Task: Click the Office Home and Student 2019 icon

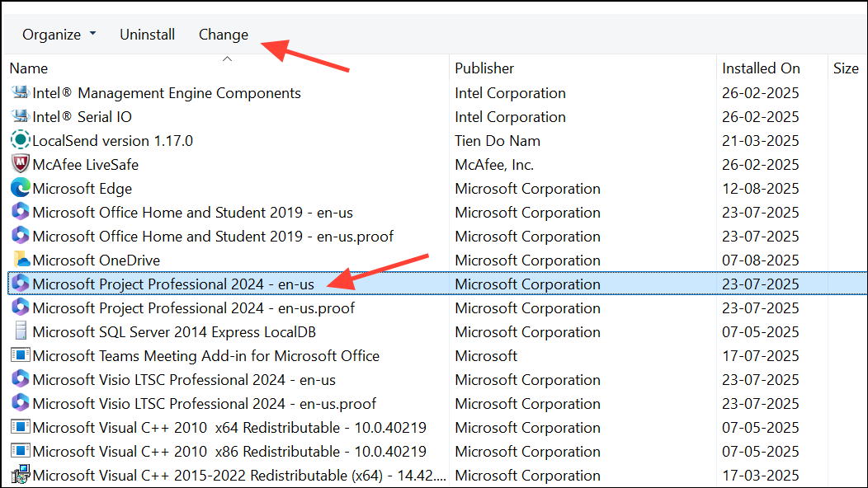Action: tap(20, 212)
